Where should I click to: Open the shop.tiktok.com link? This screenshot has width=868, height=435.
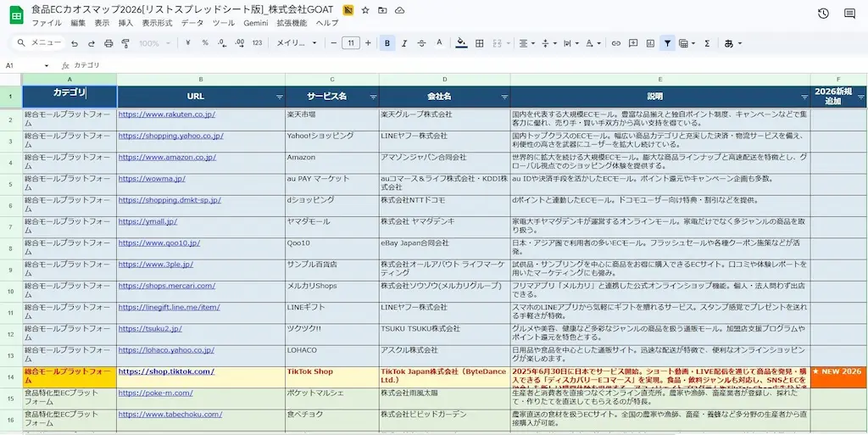pos(166,371)
